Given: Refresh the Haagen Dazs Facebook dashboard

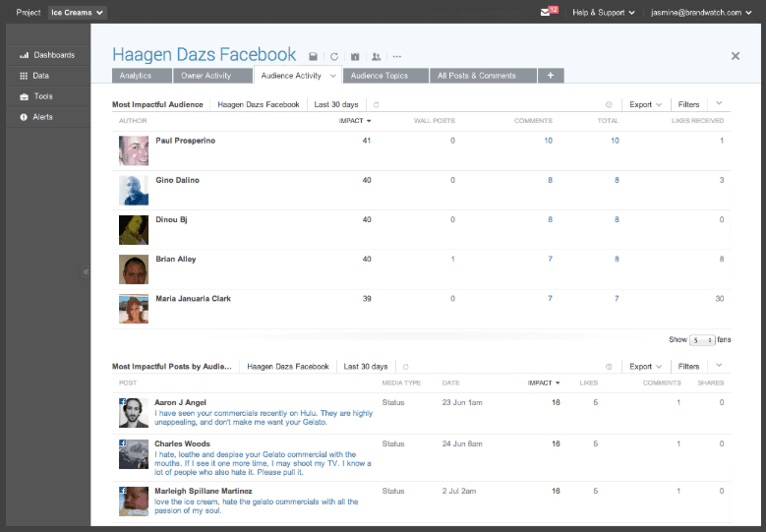Looking at the screenshot, I should click(x=333, y=57).
